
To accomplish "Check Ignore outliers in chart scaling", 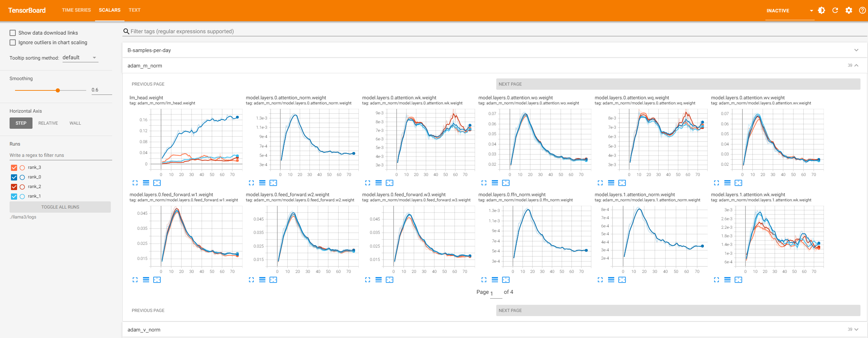I will (x=13, y=42).
